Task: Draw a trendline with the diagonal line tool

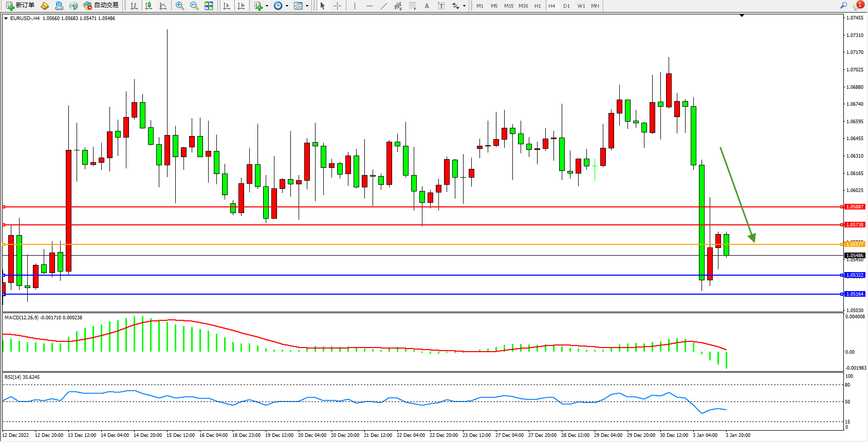Action: pos(383,6)
